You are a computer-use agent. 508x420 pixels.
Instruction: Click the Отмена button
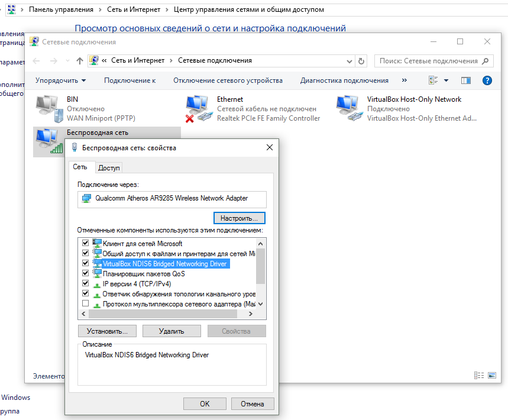coord(253,404)
